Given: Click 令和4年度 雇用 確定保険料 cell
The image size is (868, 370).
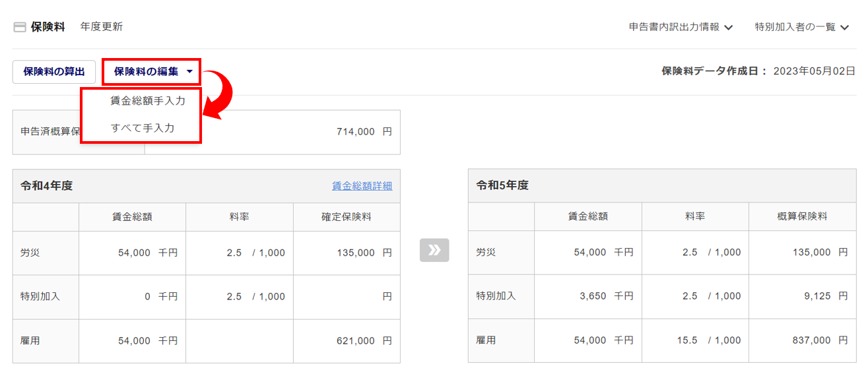Looking at the screenshot, I should tap(347, 341).
